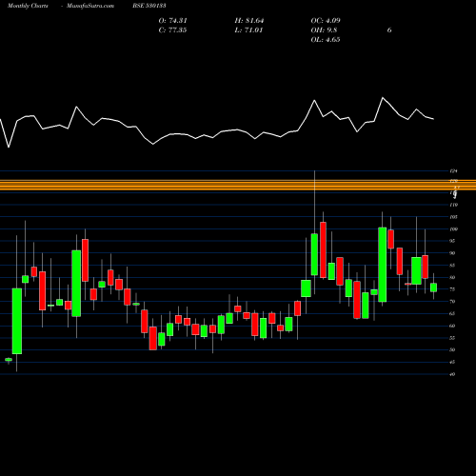Click the first large green candle at left
This screenshot has width=476, height=476.
coord(17,321)
